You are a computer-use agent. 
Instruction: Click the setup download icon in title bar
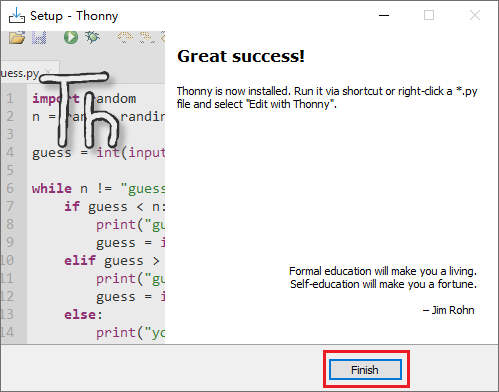(17, 15)
